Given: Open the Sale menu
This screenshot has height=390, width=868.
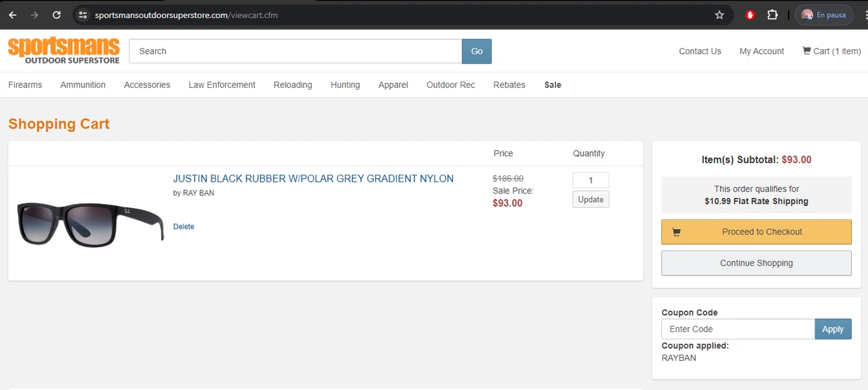Looking at the screenshot, I should click(553, 84).
